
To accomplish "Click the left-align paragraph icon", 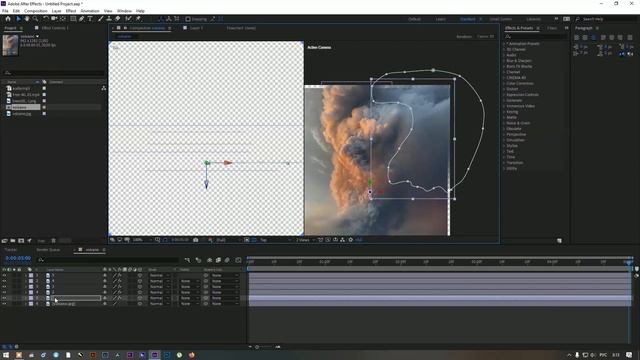I will (x=576, y=38).
